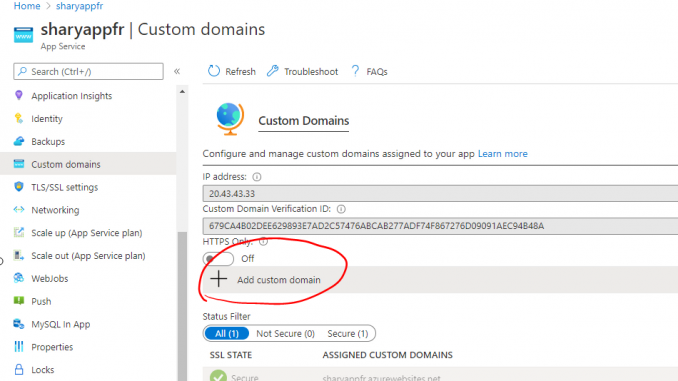This screenshot has height=381, width=678.
Task: Open the Locks menu item
Action: point(42,370)
